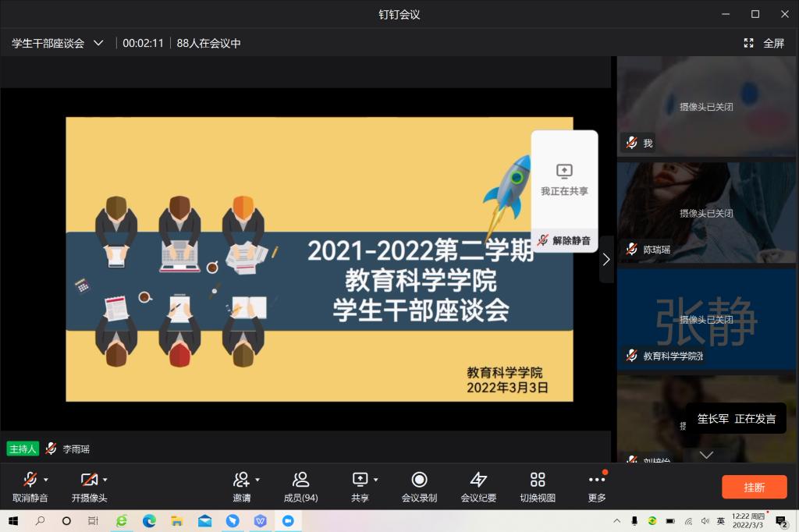Select 陈瑞瑶's video tile
Screen dimensions: 799x532
point(706,212)
